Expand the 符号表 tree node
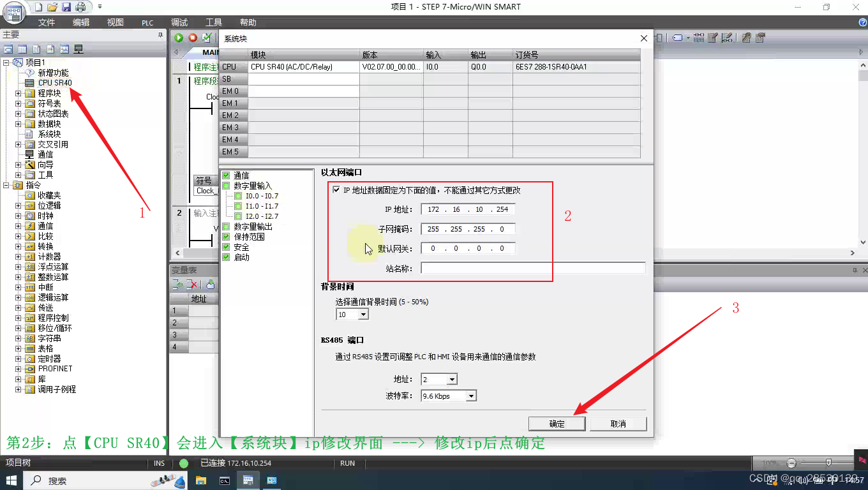Screen dimensions: 868x490 tap(19, 103)
